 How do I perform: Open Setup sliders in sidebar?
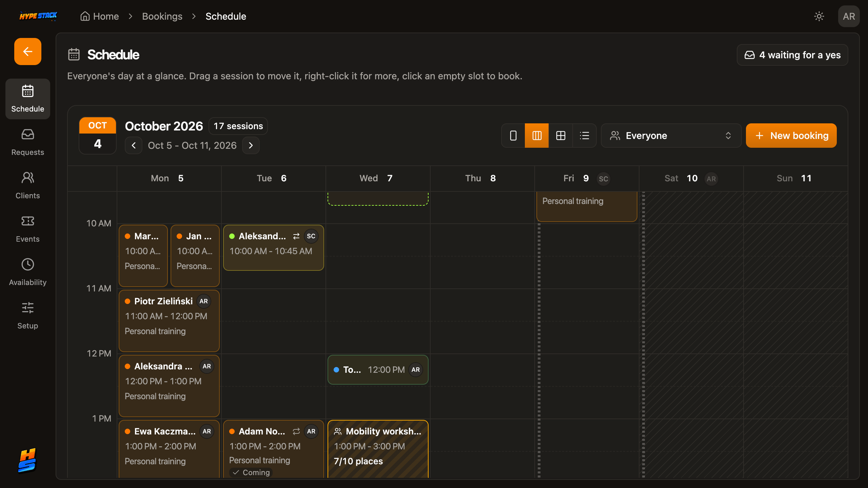coord(28,316)
